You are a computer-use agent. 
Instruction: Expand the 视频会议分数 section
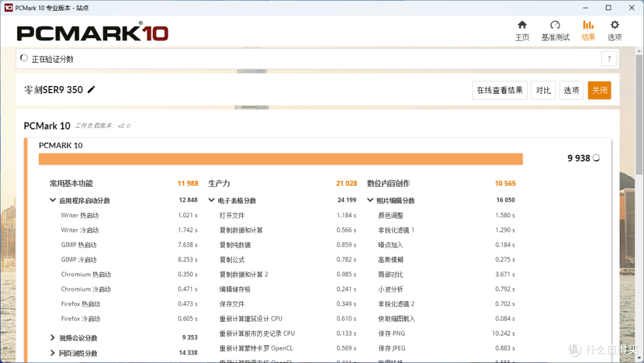(x=52, y=337)
